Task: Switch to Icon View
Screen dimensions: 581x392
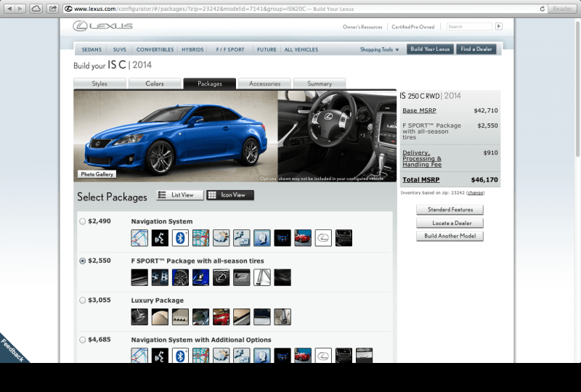Action: (230, 195)
